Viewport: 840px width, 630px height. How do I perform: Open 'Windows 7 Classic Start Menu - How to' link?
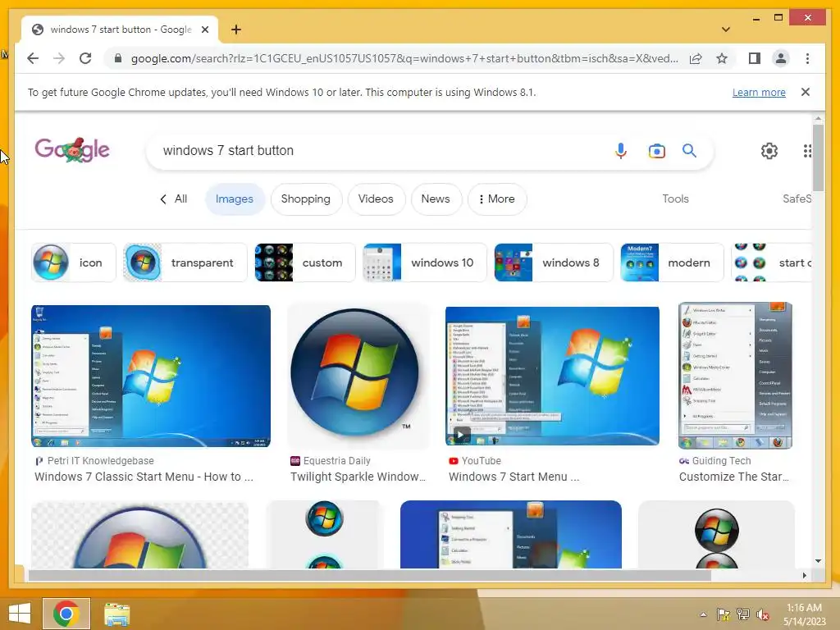tap(144, 477)
